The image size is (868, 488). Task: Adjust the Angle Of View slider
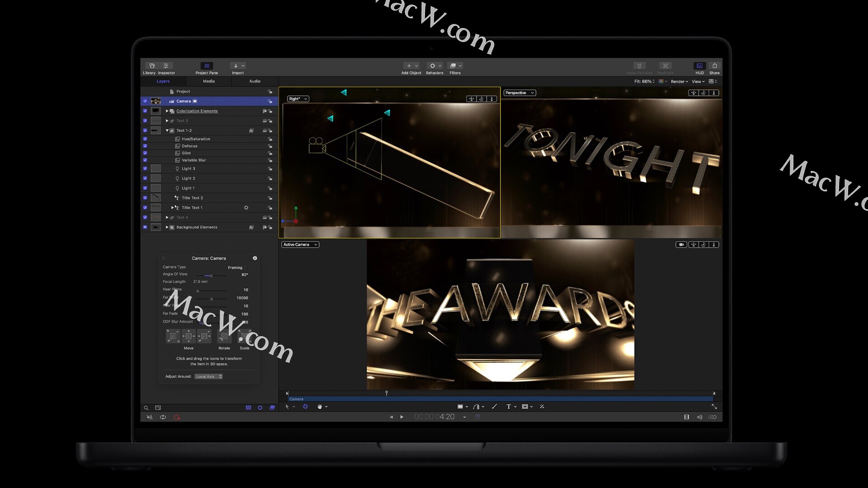point(211,275)
